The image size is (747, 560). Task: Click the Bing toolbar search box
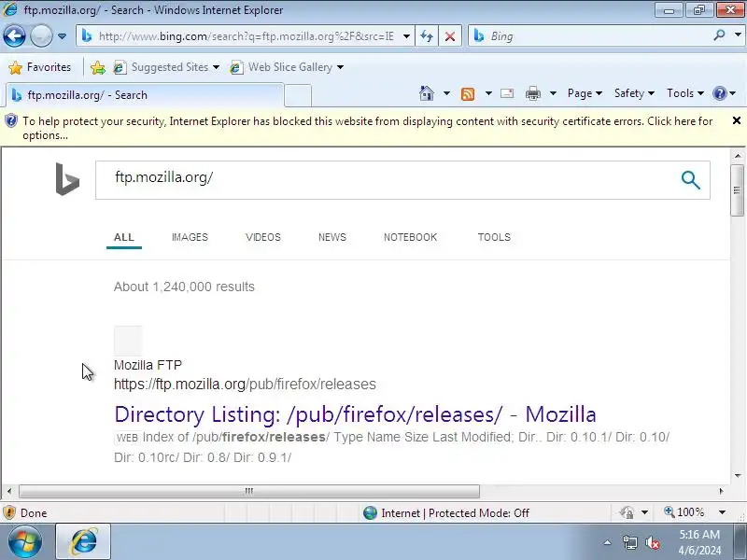coord(591,36)
